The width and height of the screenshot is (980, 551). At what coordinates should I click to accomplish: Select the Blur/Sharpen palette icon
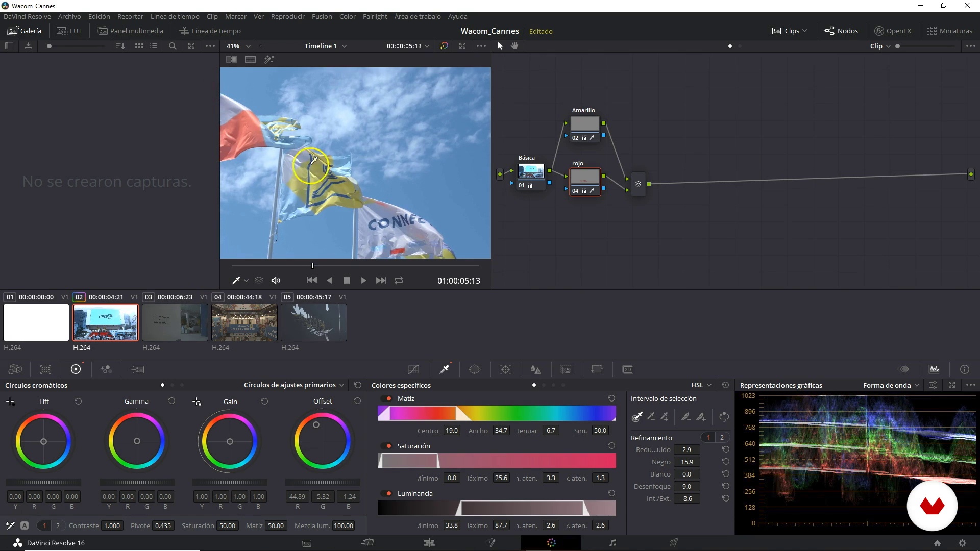point(535,369)
